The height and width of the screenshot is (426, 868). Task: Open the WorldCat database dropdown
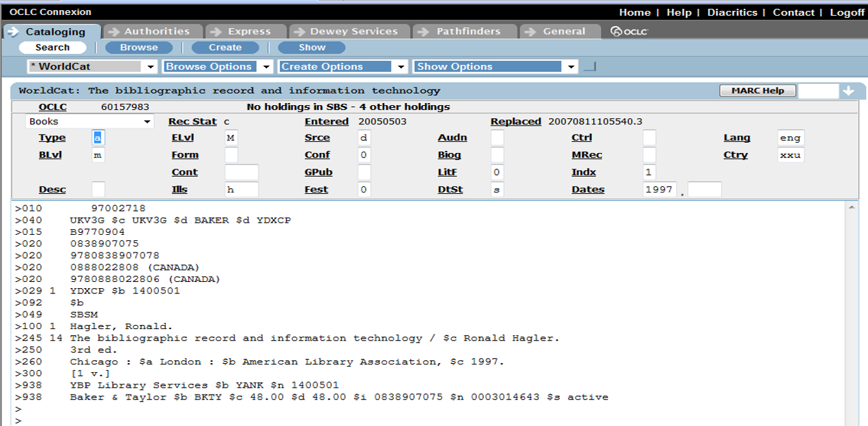(151, 67)
